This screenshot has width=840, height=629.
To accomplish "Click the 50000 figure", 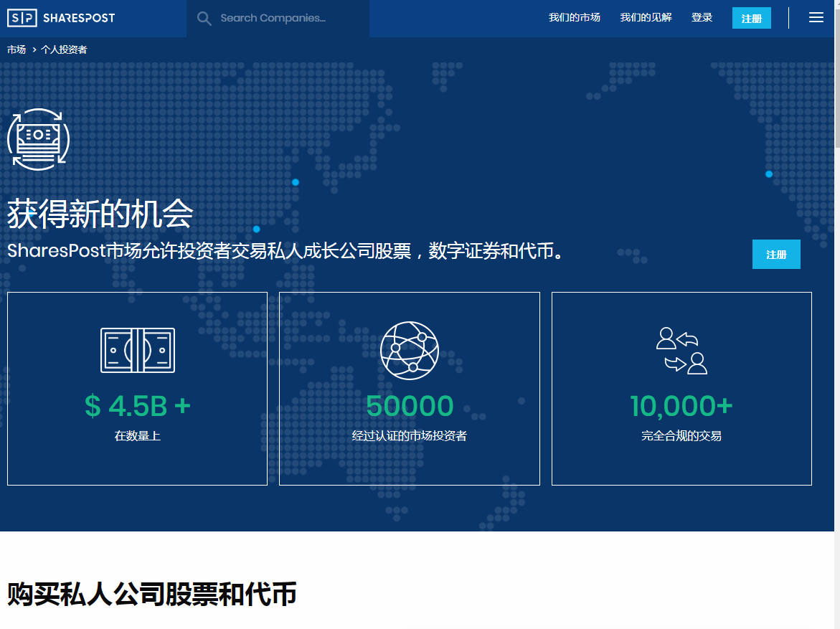I will [x=410, y=405].
